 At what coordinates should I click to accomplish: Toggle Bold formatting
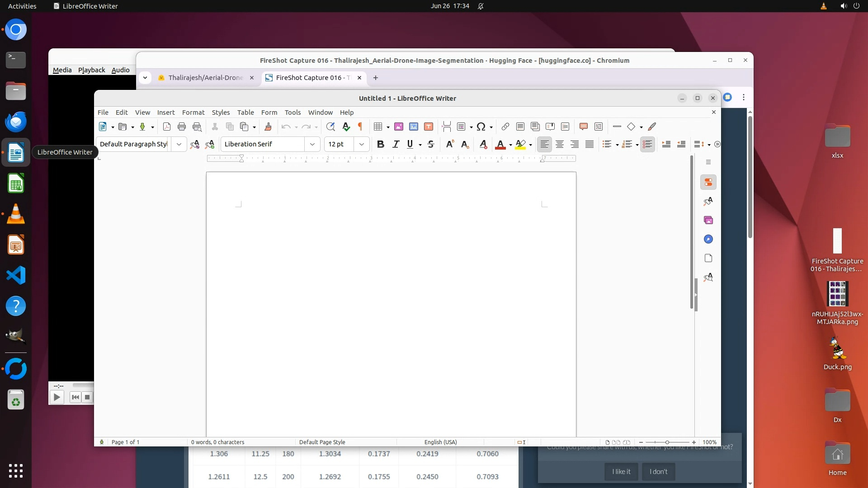(x=380, y=144)
